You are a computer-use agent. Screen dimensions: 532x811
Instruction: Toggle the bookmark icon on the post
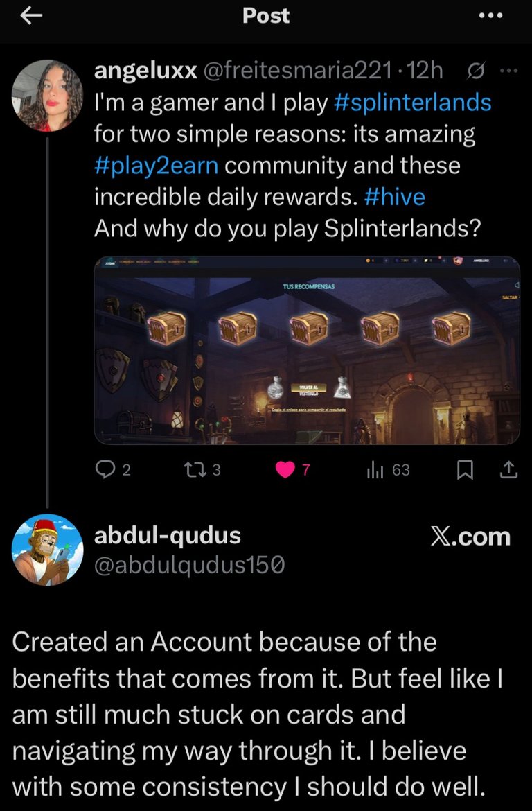click(465, 470)
